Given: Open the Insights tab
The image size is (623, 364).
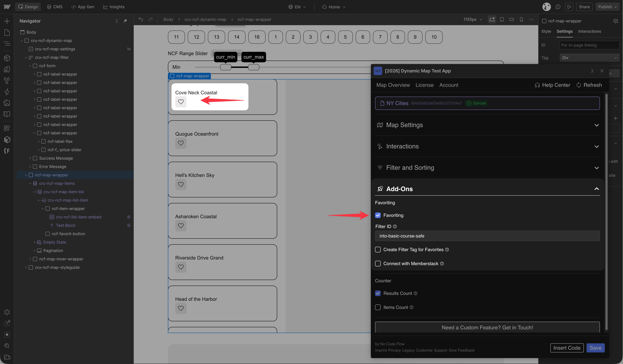Looking at the screenshot, I should pos(114,7).
